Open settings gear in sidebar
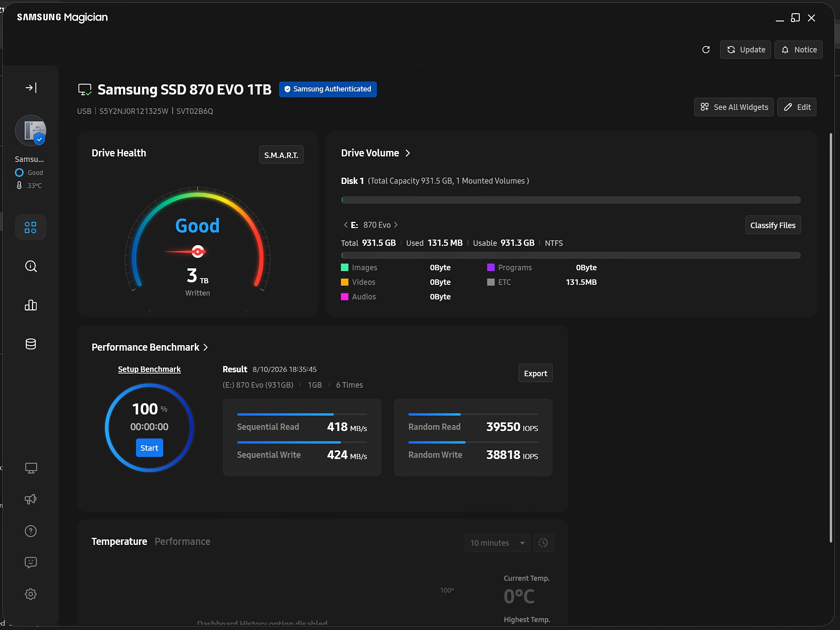This screenshot has height=630, width=840. (31, 594)
